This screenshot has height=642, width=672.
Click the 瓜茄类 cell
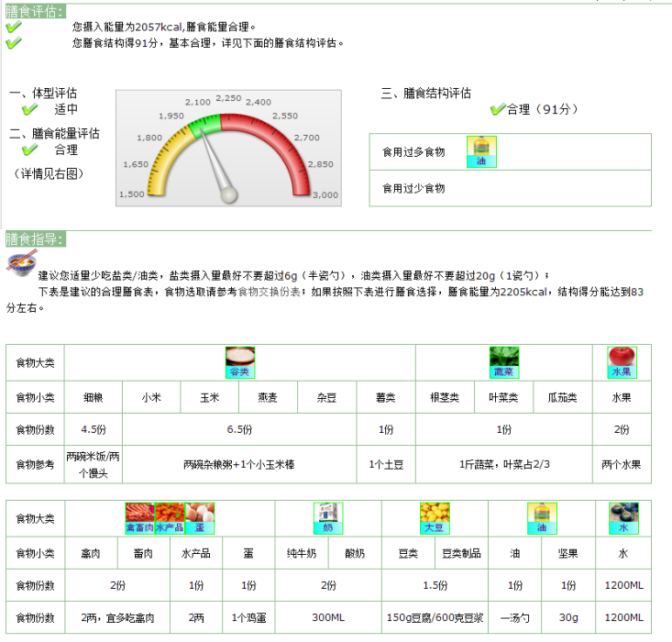[x=563, y=397]
